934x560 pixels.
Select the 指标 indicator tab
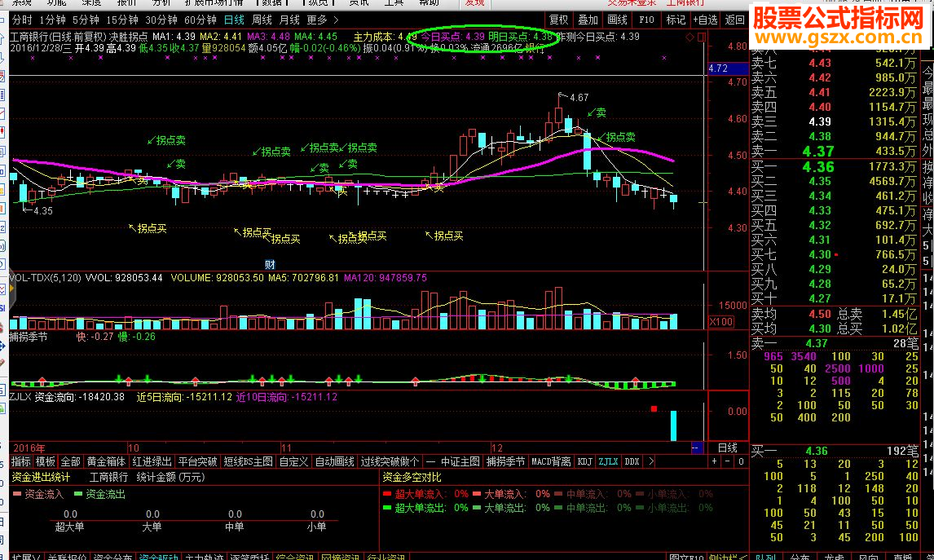[21, 461]
